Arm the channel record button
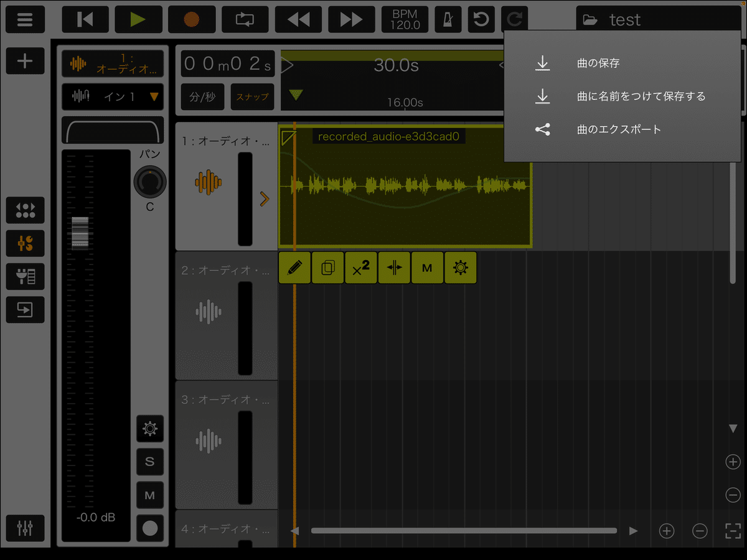 pos(150,528)
